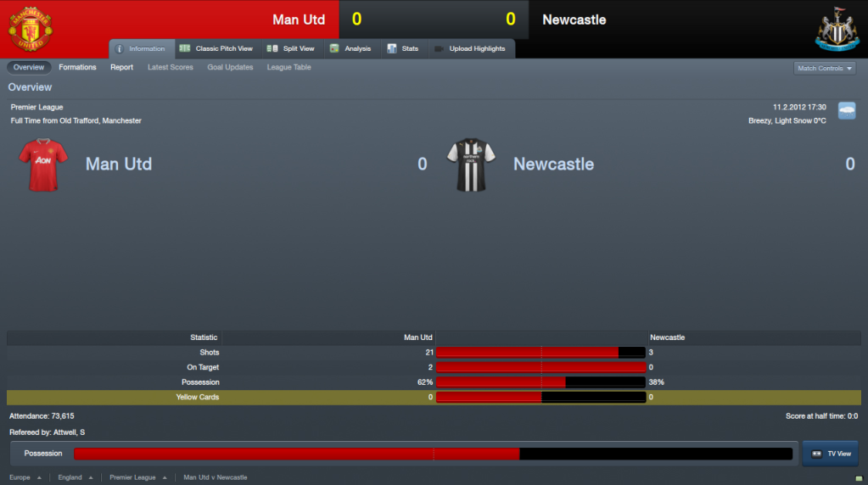Open the Classic Pitch View tab
The height and width of the screenshot is (485, 868).
click(x=216, y=48)
